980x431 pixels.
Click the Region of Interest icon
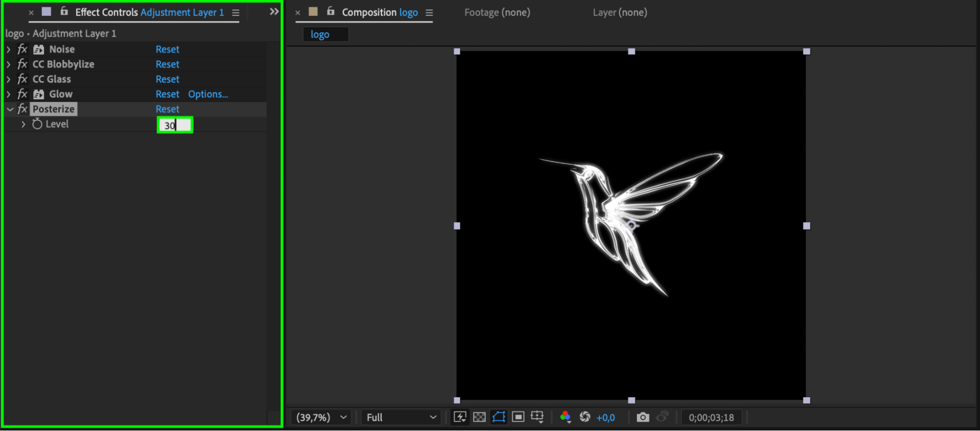(x=518, y=417)
